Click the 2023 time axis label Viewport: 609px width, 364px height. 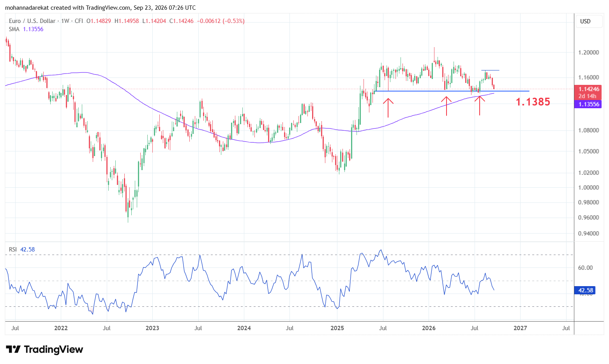[152, 328]
